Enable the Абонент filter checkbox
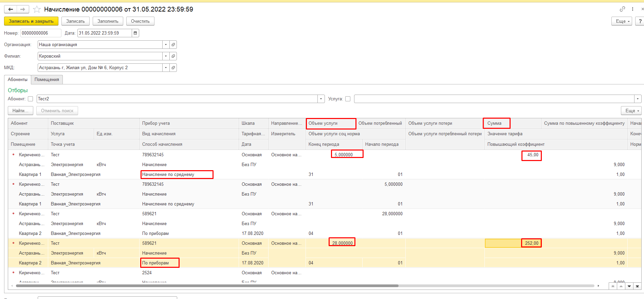Screen dimensions: 644x299 tap(31, 99)
